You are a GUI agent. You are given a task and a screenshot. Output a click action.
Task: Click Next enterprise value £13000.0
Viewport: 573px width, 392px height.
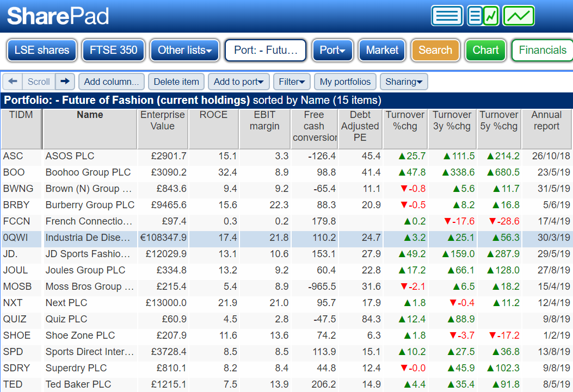coord(166,303)
